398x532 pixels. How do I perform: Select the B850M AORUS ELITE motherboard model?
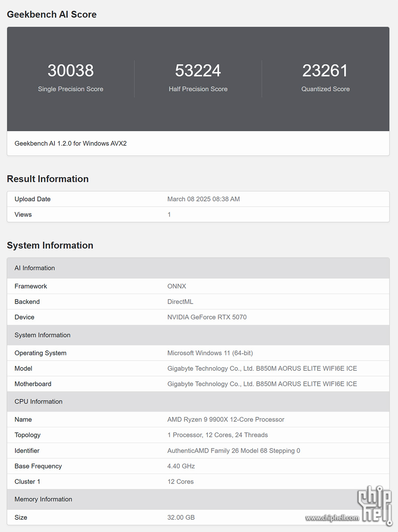click(x=262, y=368)
